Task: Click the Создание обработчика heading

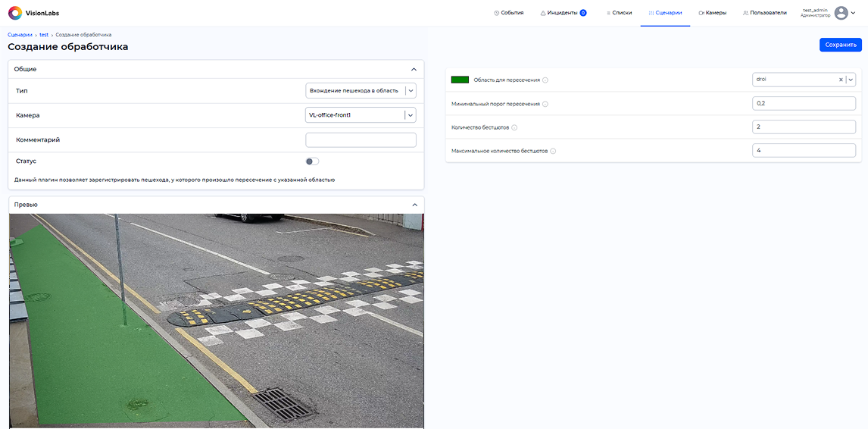Action: tap(68, 46)
